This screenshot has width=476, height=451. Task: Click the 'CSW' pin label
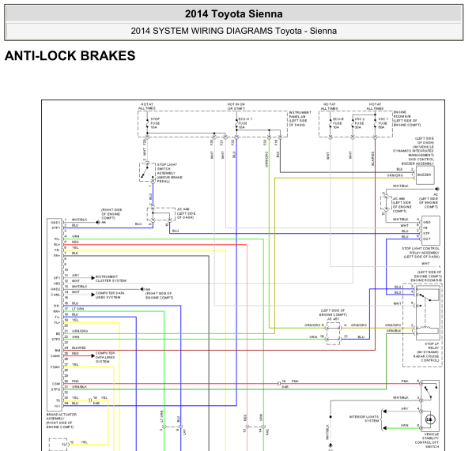(x=56, y=384)
